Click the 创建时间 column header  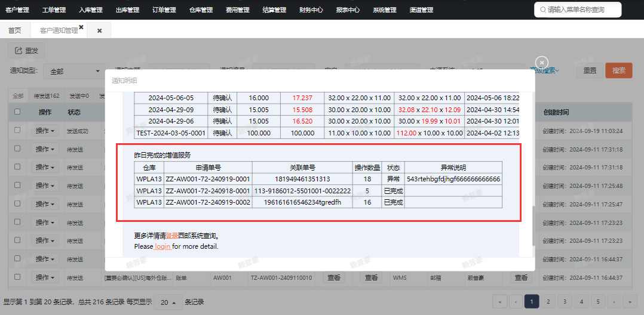pos(556,112)
